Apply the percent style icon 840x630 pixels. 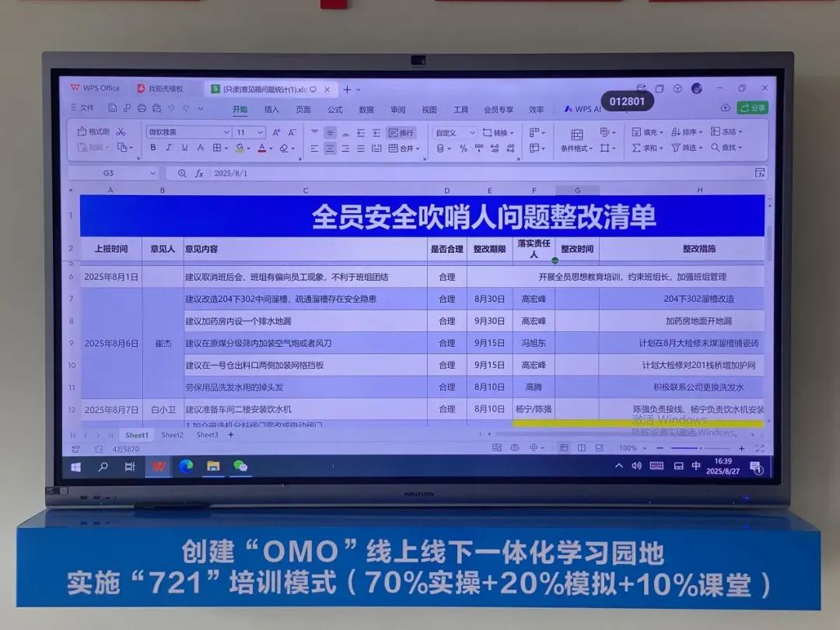[x=463, y=149]
